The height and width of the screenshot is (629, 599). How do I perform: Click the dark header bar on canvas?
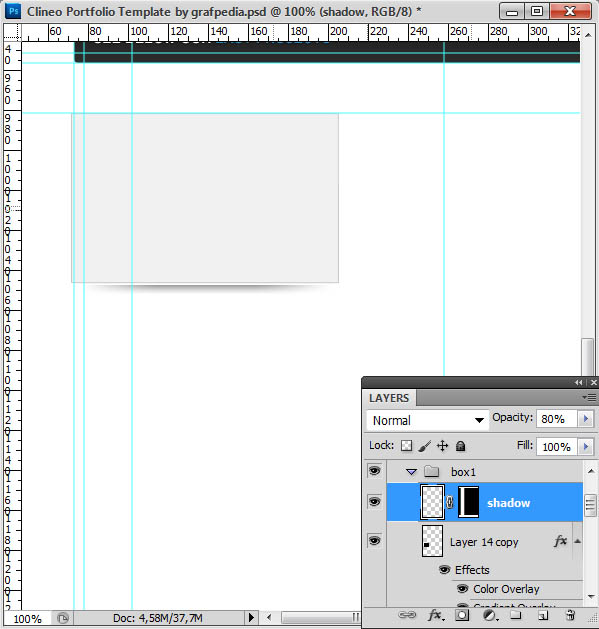[x=327, y=52]
